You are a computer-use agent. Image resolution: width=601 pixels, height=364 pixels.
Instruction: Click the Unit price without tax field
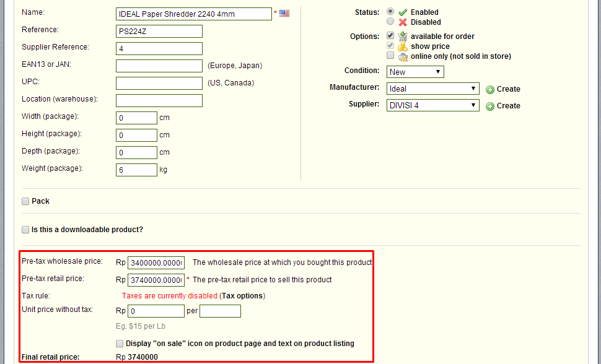click(x=156, y=311)
